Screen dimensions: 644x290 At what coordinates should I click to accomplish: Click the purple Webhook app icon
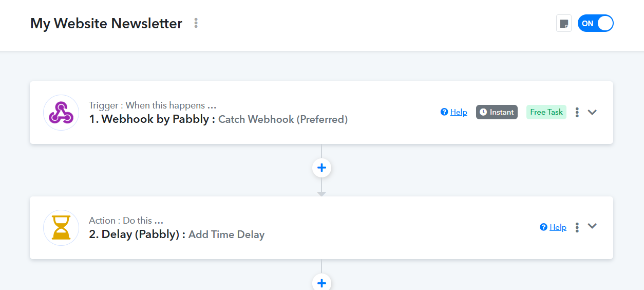61,113
